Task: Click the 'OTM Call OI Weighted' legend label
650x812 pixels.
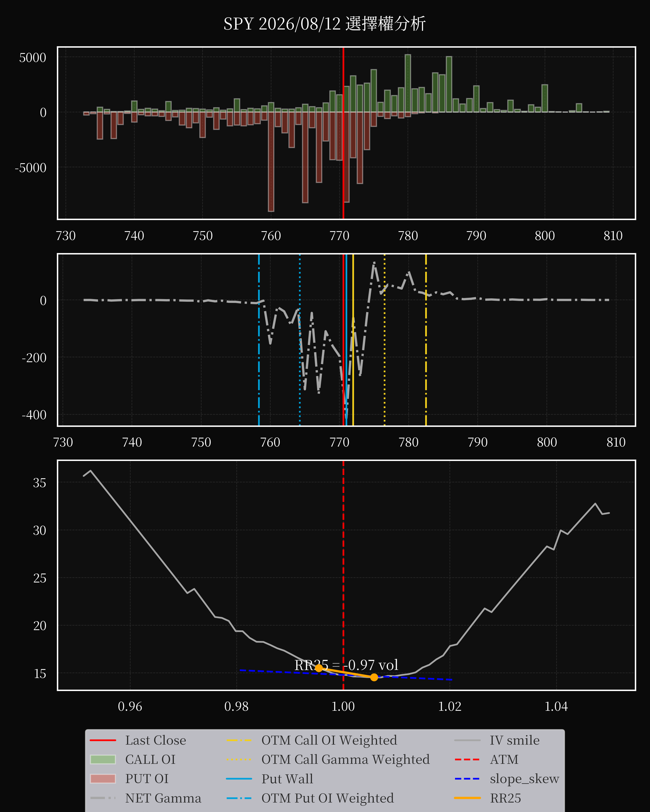Action: point(329,740)
